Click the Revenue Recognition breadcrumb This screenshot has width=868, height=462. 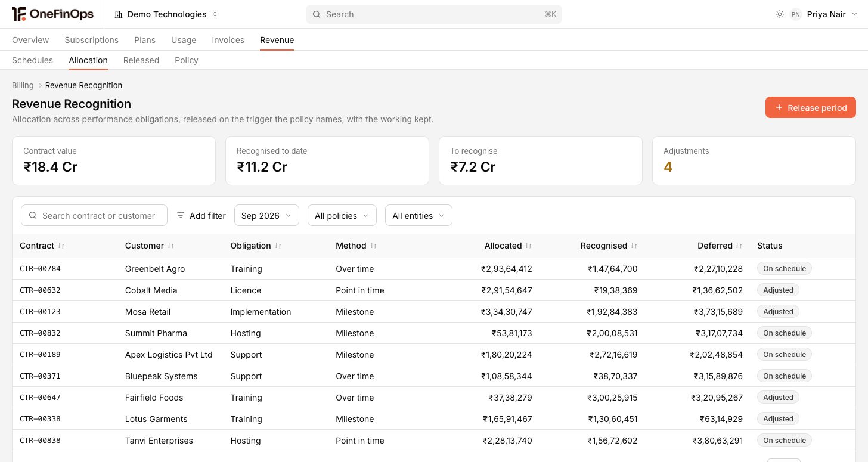pyautogui.click(x=83, y=85)
